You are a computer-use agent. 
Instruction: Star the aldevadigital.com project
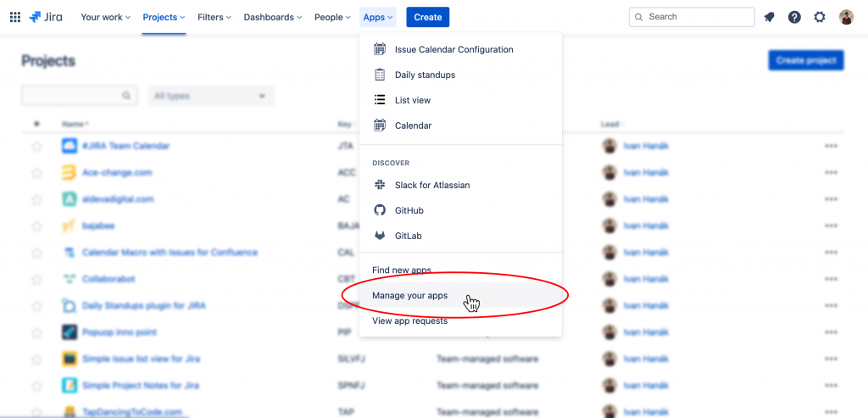click(36, 199)
